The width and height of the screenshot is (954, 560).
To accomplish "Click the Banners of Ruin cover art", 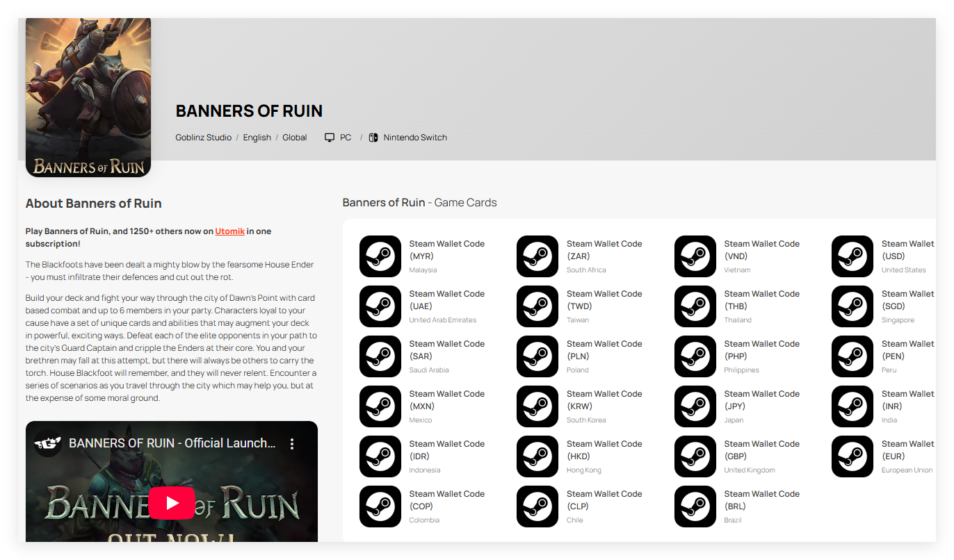I will point(88,97).
